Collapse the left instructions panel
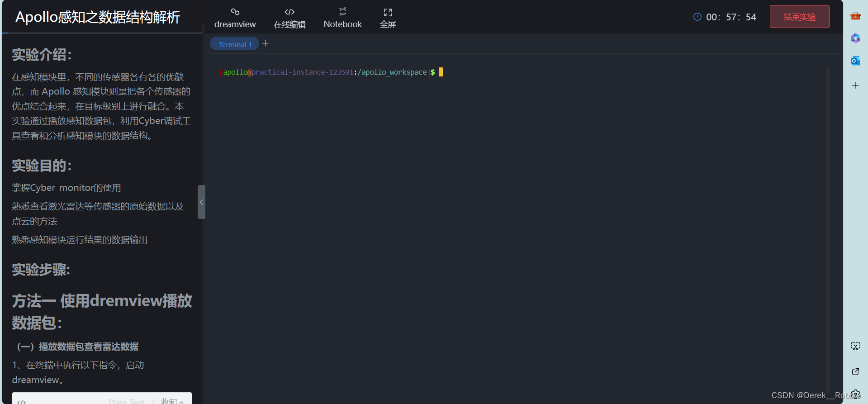This screenshot has height=404, width=868. pos(201,202)
